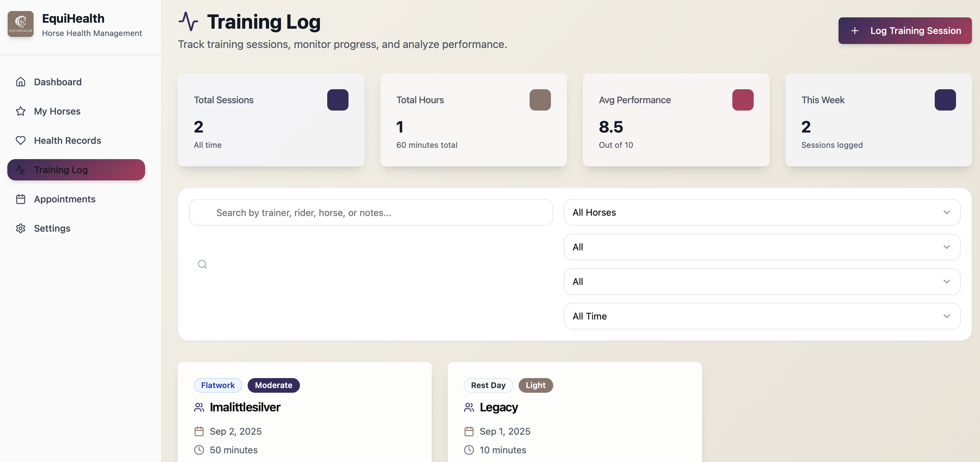Screen dimensions: 980x462
Task: Click the Appointments calendar icon in sidebar
Action: tap(20, 199)
